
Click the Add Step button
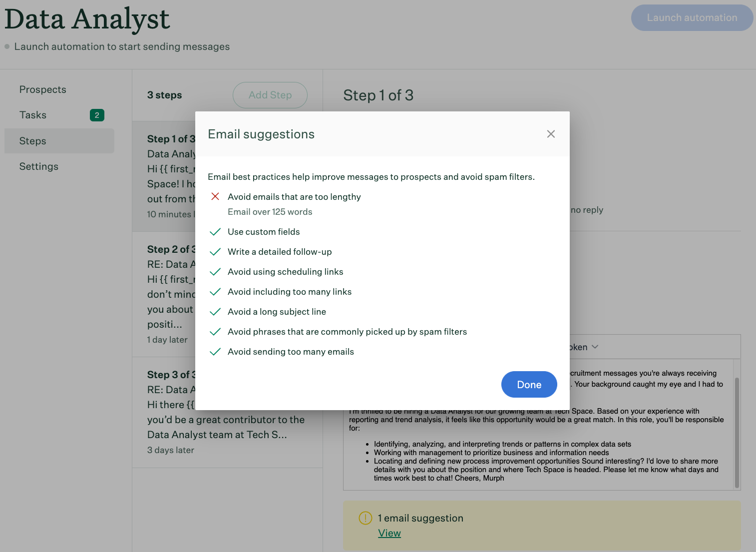(x=270, y=95)
